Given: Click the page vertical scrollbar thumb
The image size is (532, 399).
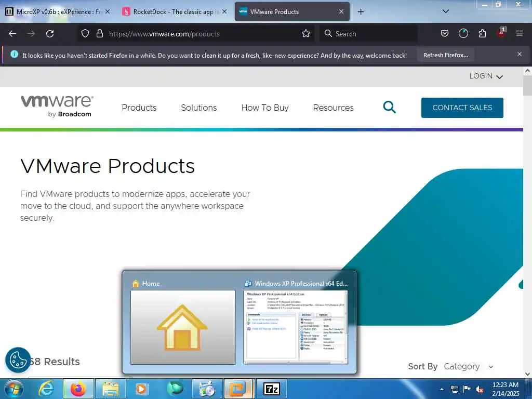Looking at the screenshot, I should click(527, 86).
